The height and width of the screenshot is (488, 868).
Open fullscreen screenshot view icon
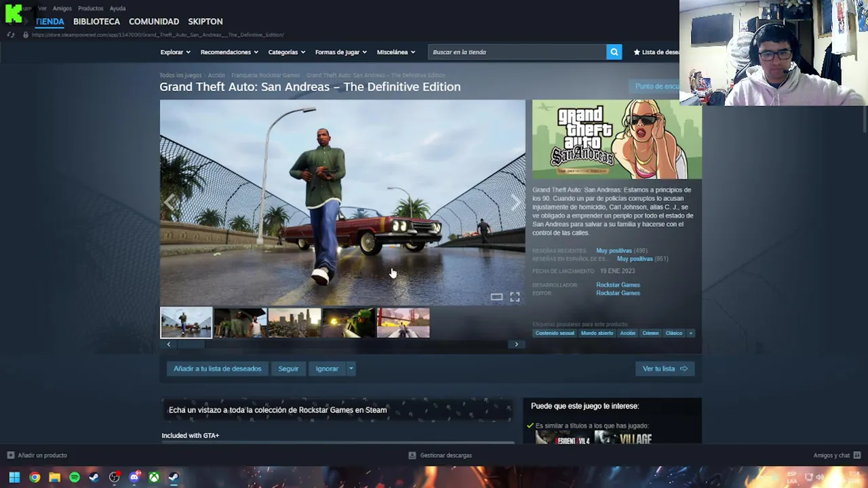[x=515, y=297]
